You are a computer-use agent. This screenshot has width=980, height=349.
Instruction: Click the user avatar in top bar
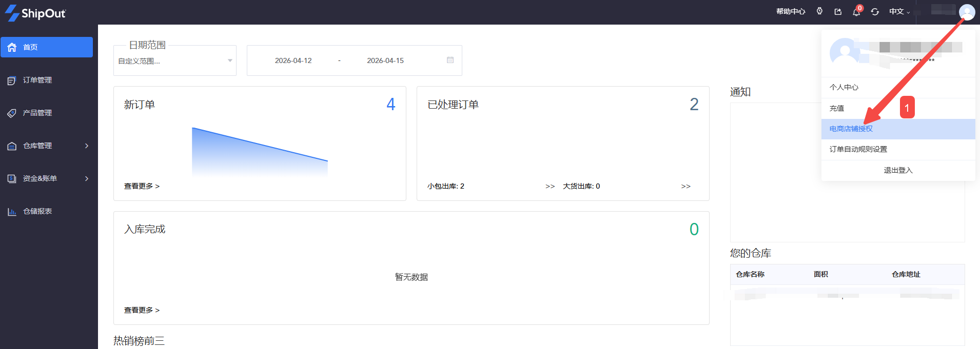[967, 12]
